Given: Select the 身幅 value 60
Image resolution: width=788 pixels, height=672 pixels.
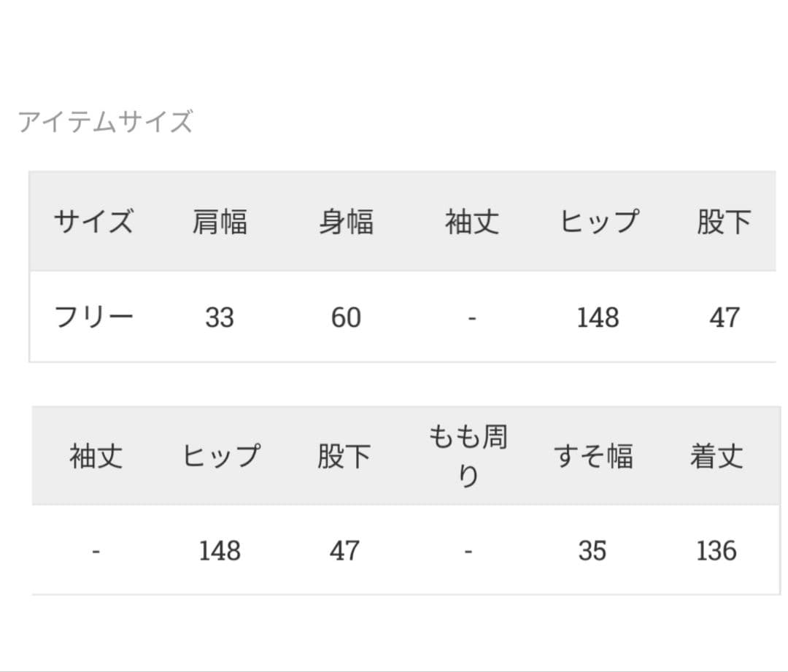Looking at the screenshot, I should pyautogui.click(x=346, y=317).
